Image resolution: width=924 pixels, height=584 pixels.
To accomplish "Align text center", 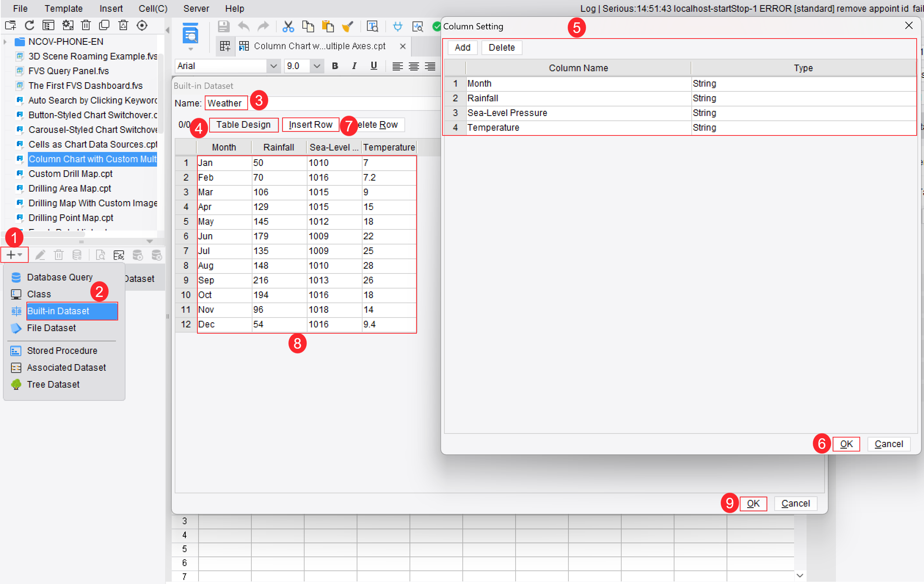I will pyautogui.click(x=414, y=66).
